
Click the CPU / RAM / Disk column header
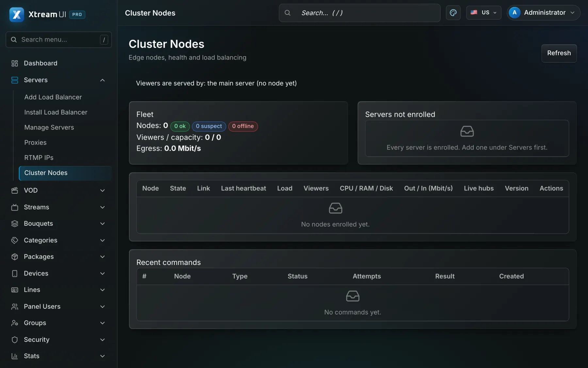(x=366, y=188)
